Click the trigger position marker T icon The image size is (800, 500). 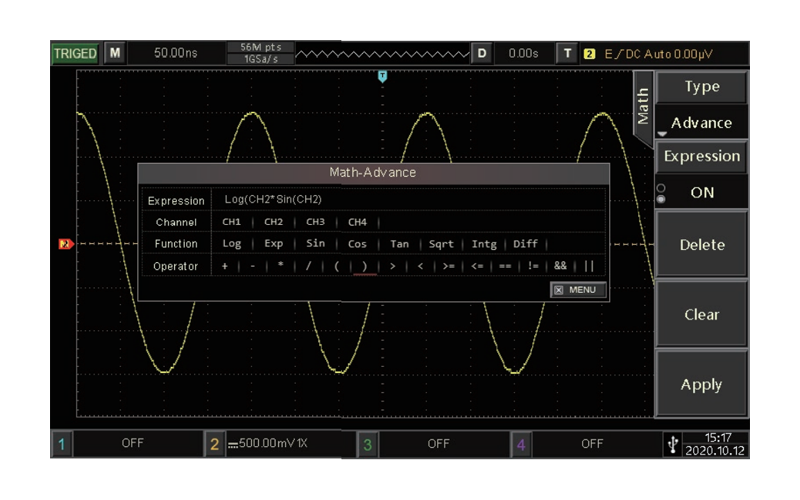point(382,77)
